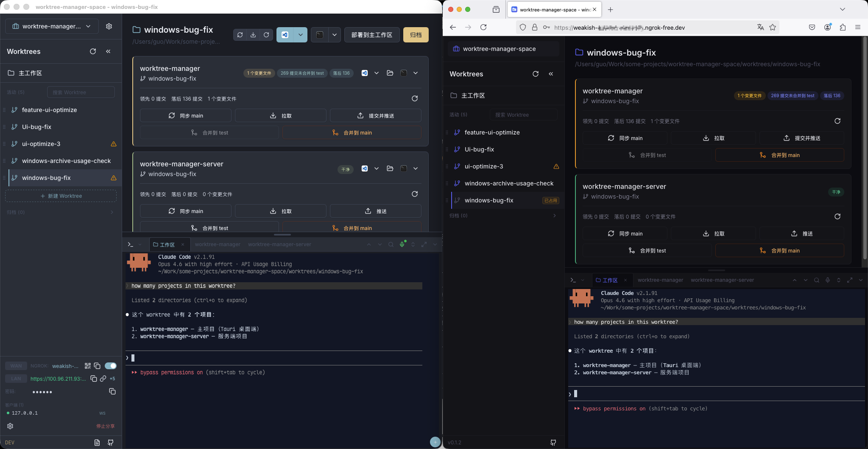Open GitHub icon in browser page footer
Screen dimensions: 868x449
coord(553,442)
